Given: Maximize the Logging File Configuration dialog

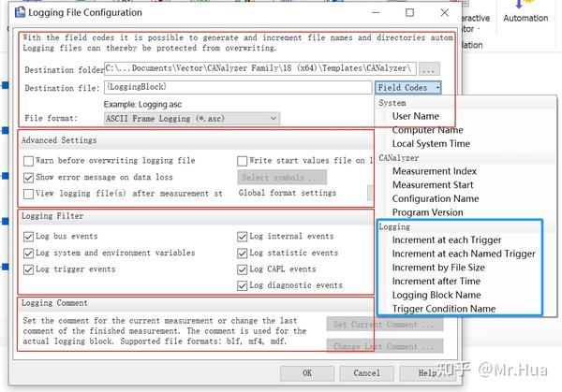Looking at the screenshot, I should click(409, 12).
